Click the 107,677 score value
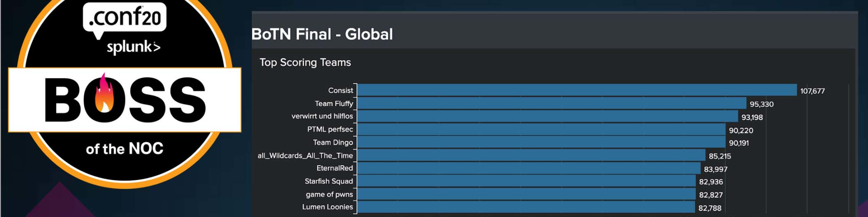Image resolution: width=868 pixels, height=217 pixels. pos(812,91)
